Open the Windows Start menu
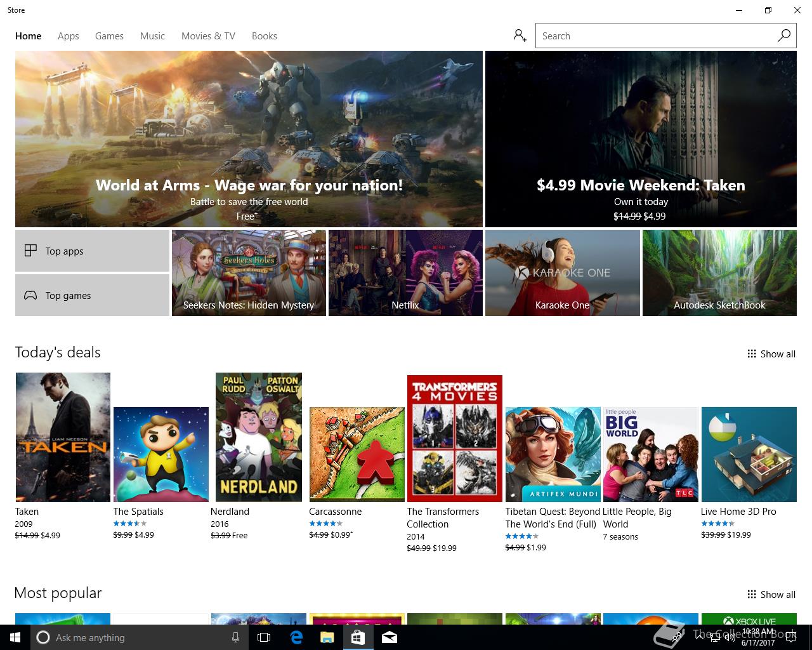The width and height of the screenshot is (812, 650). (x=15, y=637)
